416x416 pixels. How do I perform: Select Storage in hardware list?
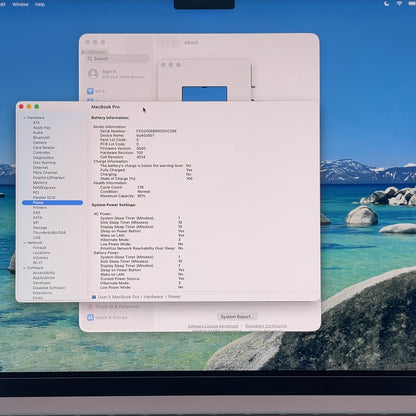click(x=40, y=227)
